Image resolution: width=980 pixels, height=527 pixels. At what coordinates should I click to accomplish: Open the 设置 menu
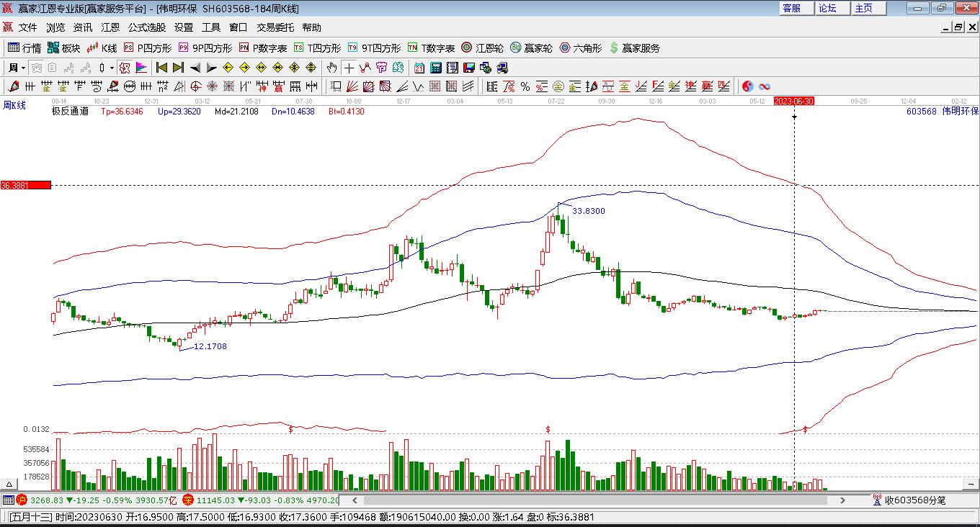[184, 27]
